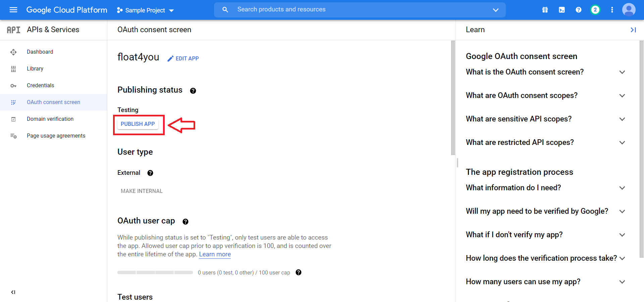This screenshot has width=644, height=302.
Task: Click the APIs & Services header title
Action: [53, 30]
